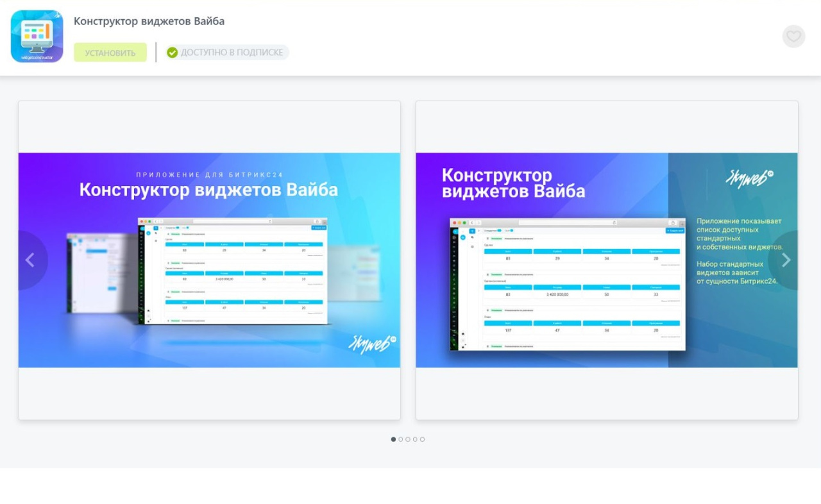Click the widget constructor app icon
821x504 pixels.
(37, 37)
